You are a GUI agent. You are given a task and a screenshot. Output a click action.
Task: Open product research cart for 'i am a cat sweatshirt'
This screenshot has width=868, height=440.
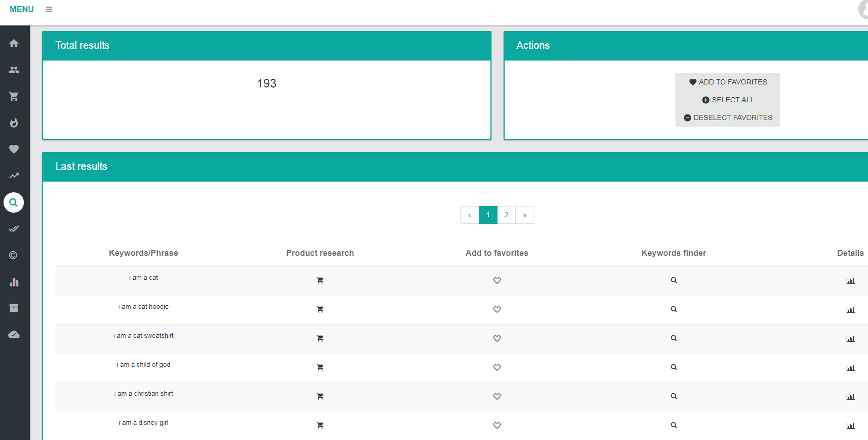pos(320,338)
